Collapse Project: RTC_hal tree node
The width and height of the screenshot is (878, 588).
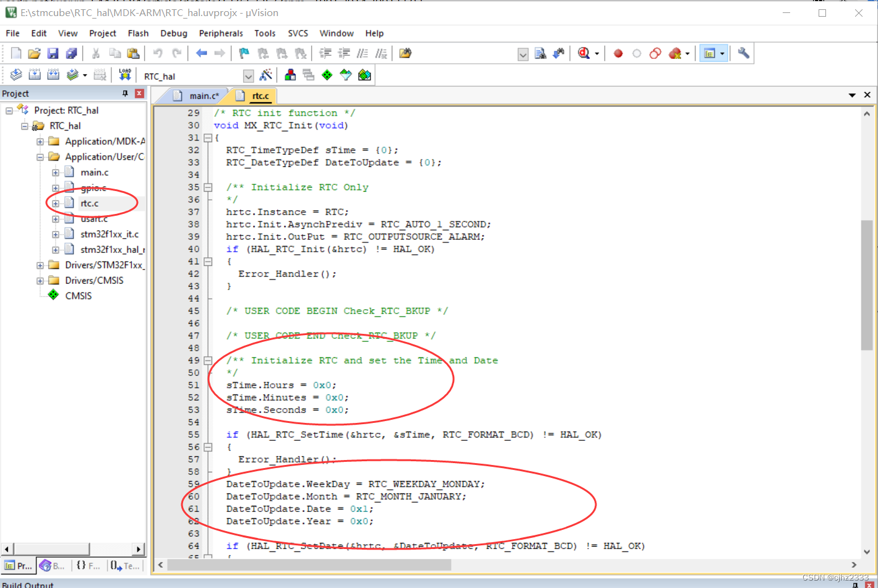click(9, 111)
